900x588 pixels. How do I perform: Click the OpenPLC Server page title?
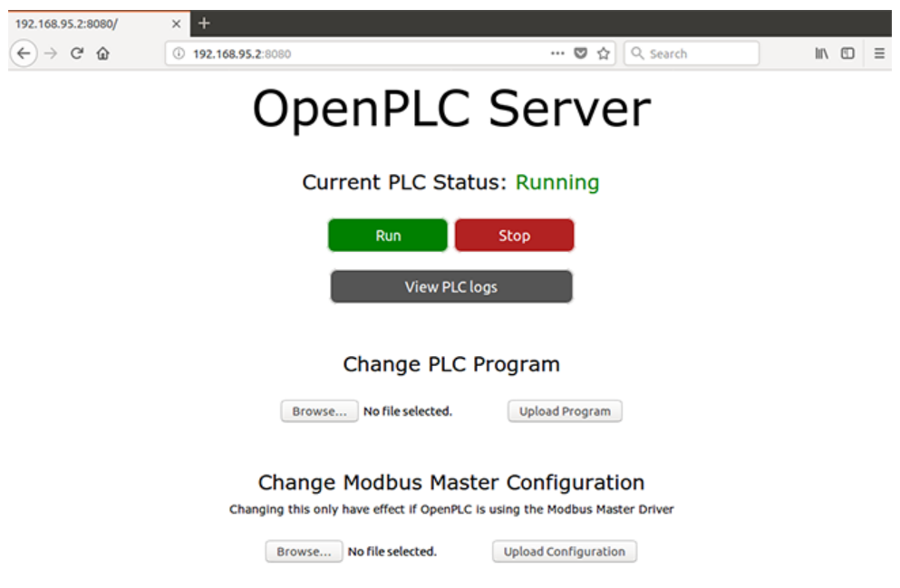[x=451, y=109]
